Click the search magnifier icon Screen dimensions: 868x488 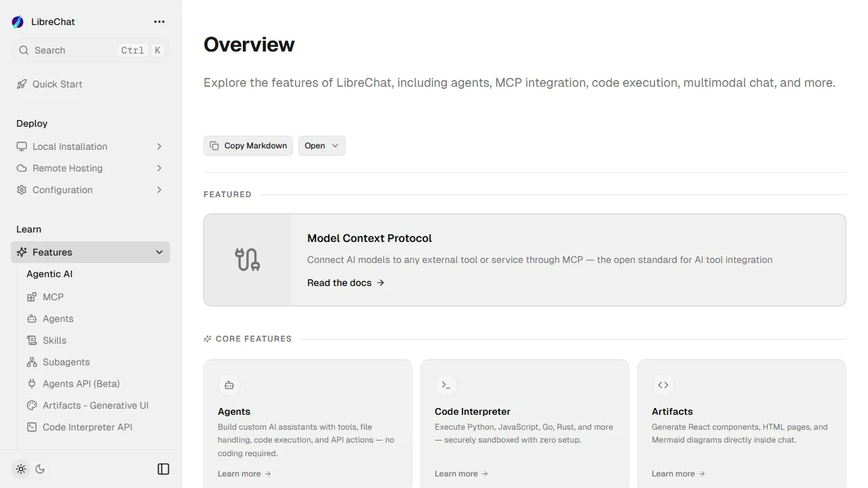point(24,50)
